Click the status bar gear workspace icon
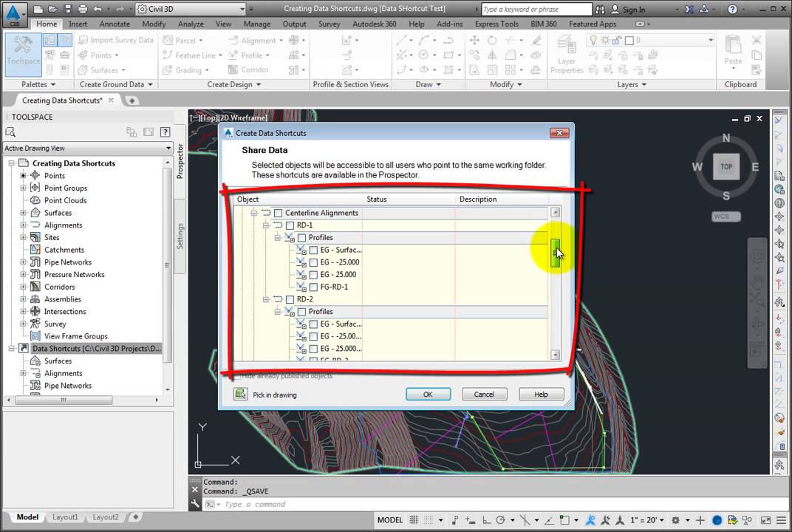The width and height of the screenshot is (792, 532). pos(675,519)
